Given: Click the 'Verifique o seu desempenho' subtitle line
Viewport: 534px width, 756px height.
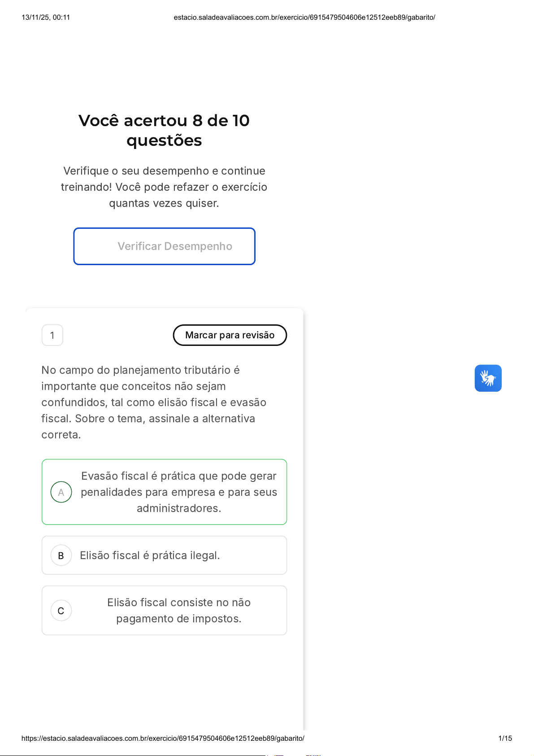Looking at the screenshot, I should 164,171.
